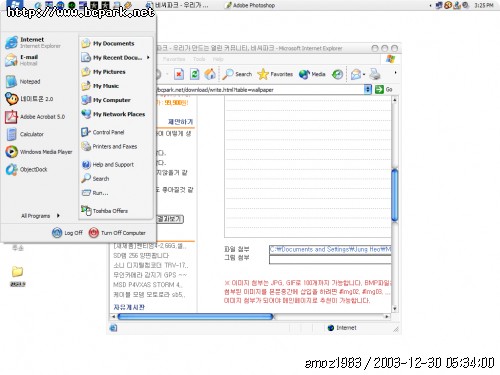
Task: Open My Pictures folder
Action: tap(103, 72)
